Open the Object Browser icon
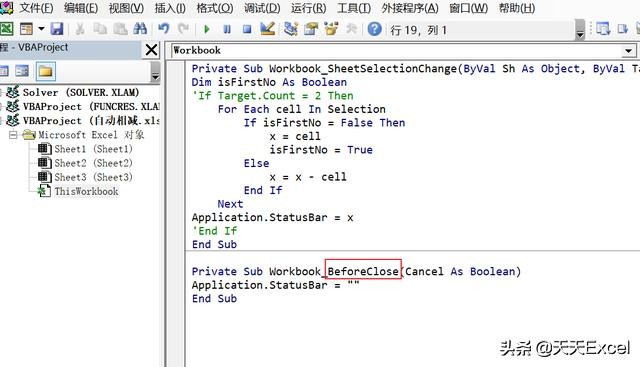The width and height of the screenshot is (640, 367). click(x=331, y=29)
